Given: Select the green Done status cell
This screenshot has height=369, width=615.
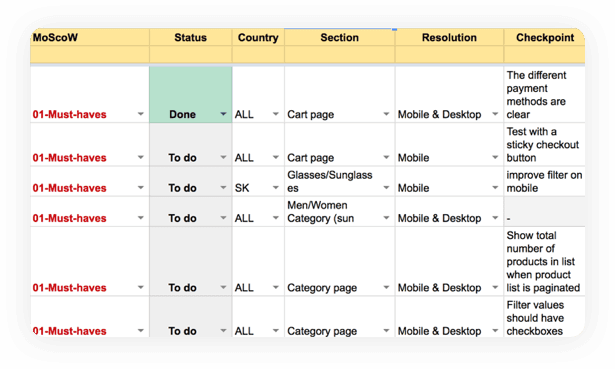Looking at the screenshot, I should pos(191,95).
